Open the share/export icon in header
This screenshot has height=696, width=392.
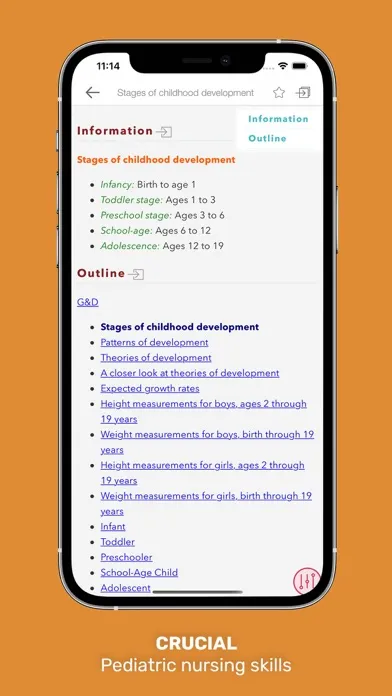(303, 92)
